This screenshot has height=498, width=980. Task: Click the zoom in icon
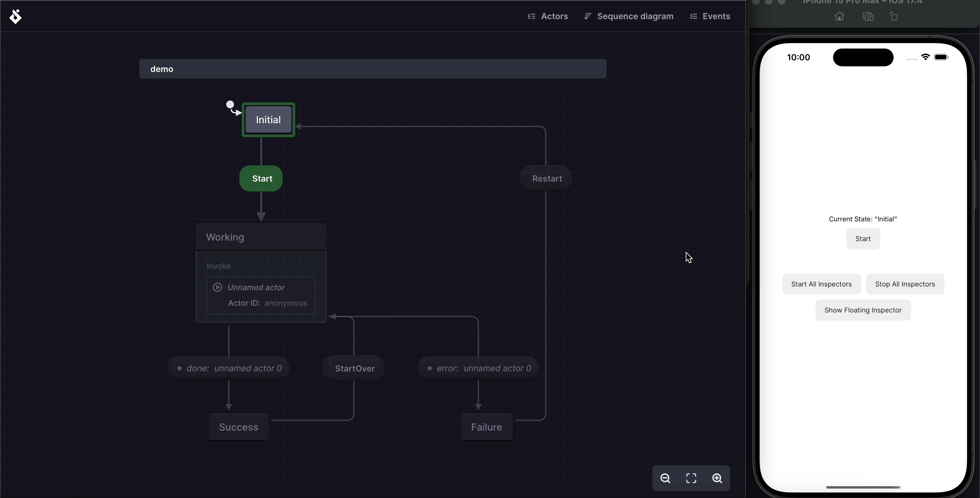(x=717, y=478)
